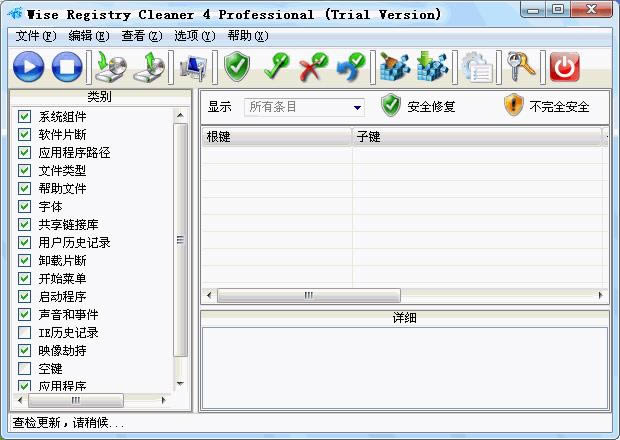Screen dimensions: 620x440
Task: Click restore registry icon with green up arrow on disc
Action: pos(149,67)
